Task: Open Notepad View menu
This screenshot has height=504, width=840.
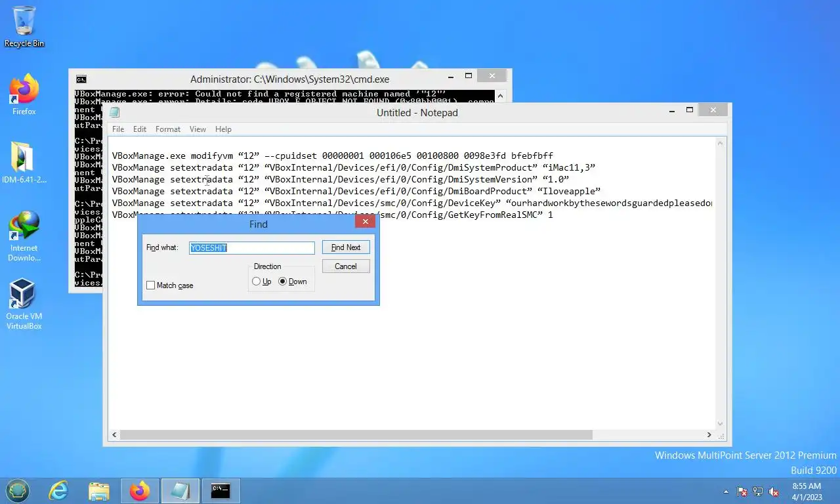Action: (x=198, y=129)
